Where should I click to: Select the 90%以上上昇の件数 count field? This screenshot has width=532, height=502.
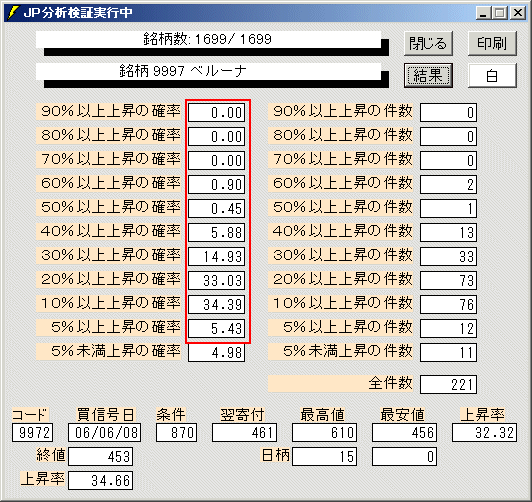coord(449,112)
